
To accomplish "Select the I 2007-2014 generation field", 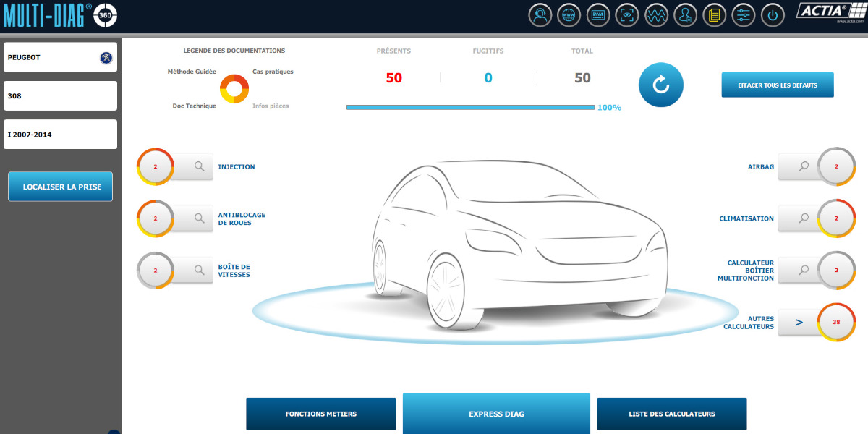I will (61, 135).
